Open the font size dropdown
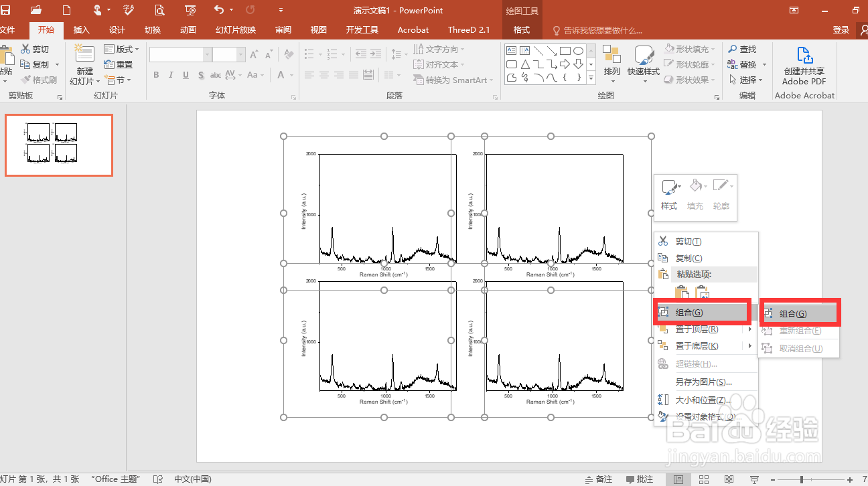The width and height of the screenshot is (868, 486). tap(242, 55)
